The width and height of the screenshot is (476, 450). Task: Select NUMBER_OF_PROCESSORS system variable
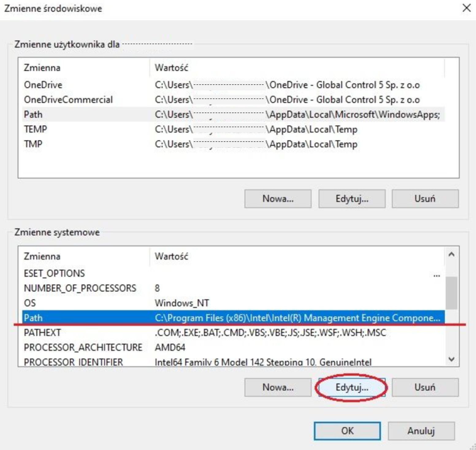[x=80, y=288]
